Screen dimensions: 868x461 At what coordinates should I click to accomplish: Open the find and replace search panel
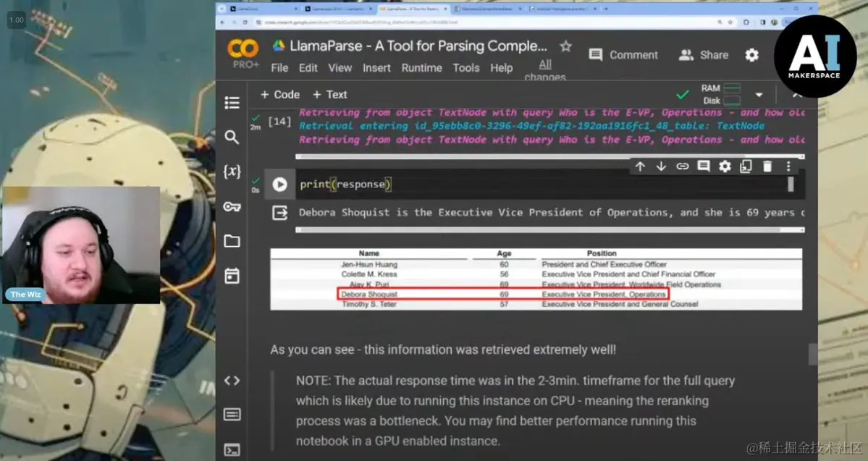click(232, 138)
